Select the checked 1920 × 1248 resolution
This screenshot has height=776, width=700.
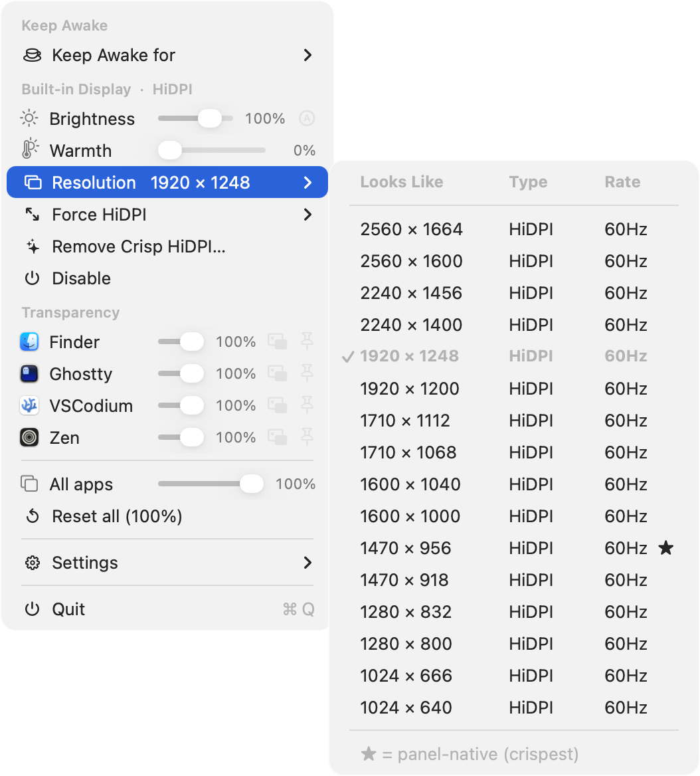[513, 356]
